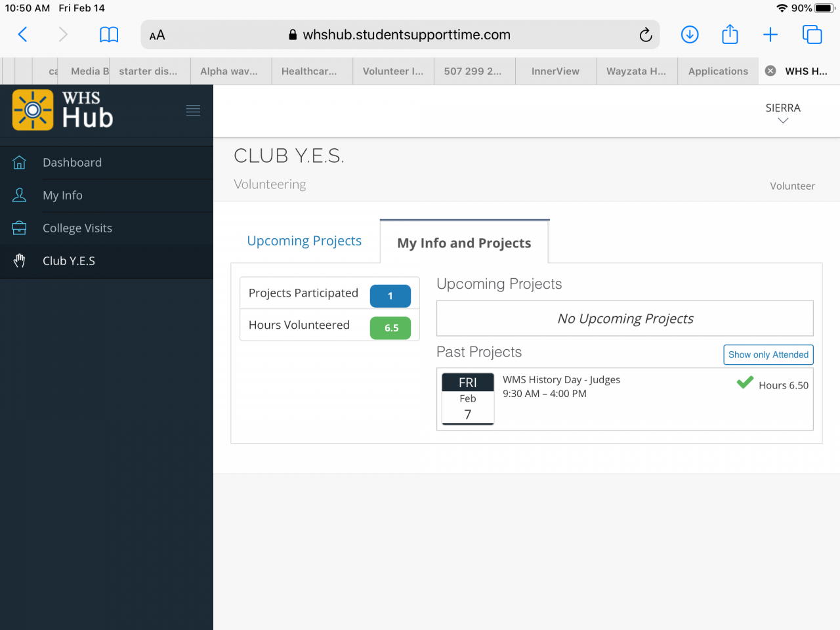Click the My Info person icon
This screenshot has width=840, height=630.
(x=20, y=196)
